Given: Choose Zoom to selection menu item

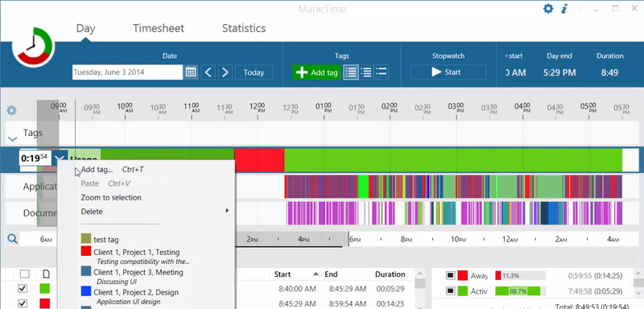Looking at the screenshot, I should pyautogui.click(x=111, y=197).
